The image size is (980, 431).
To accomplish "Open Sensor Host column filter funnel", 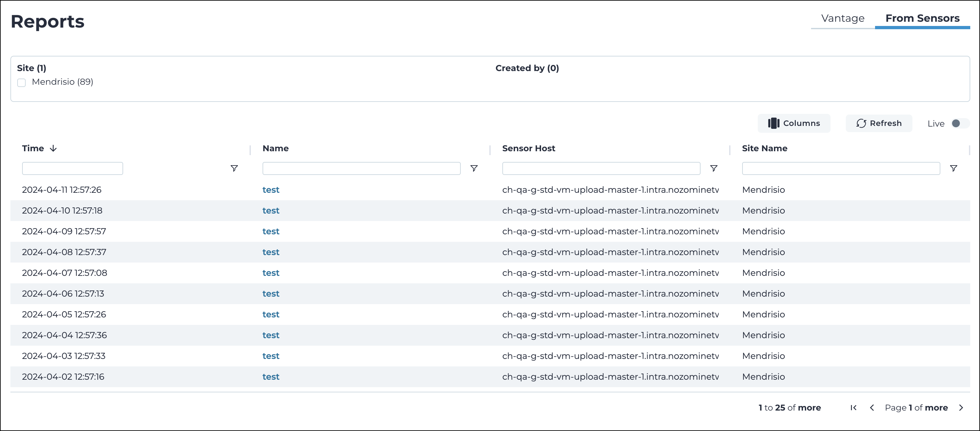I will (x=714, y=168).
